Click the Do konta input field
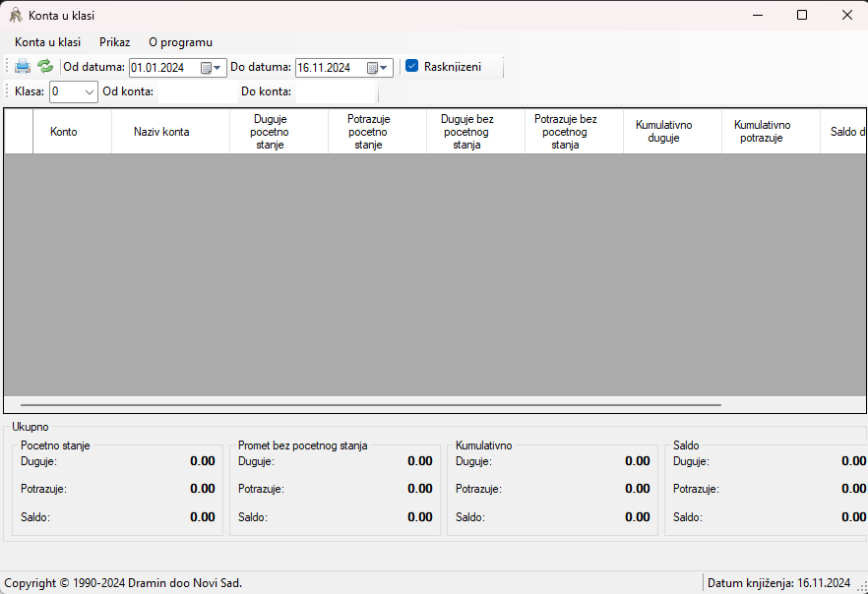The height and width of the screenshot is (594, 868). point(336,91)
